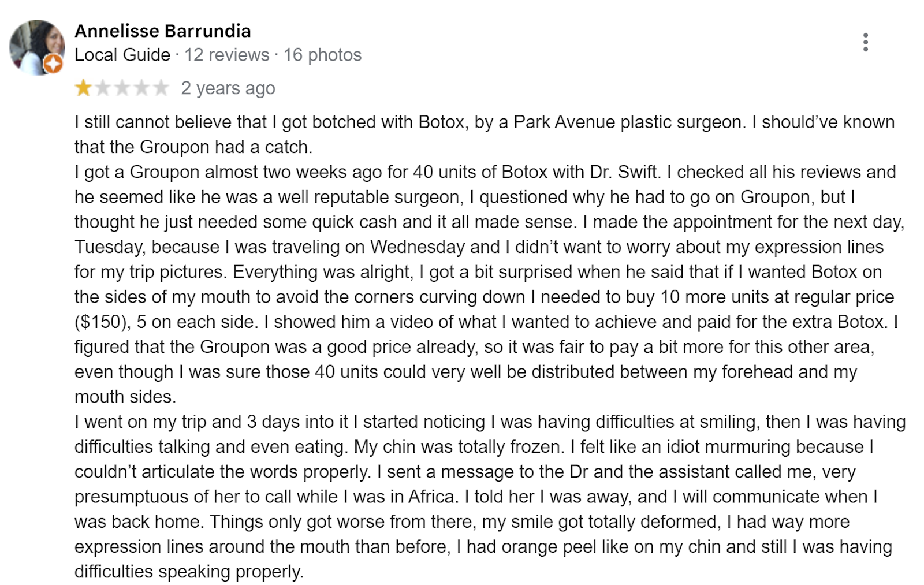
Task: View the reviewer's 16 photos
Action: 322,55
